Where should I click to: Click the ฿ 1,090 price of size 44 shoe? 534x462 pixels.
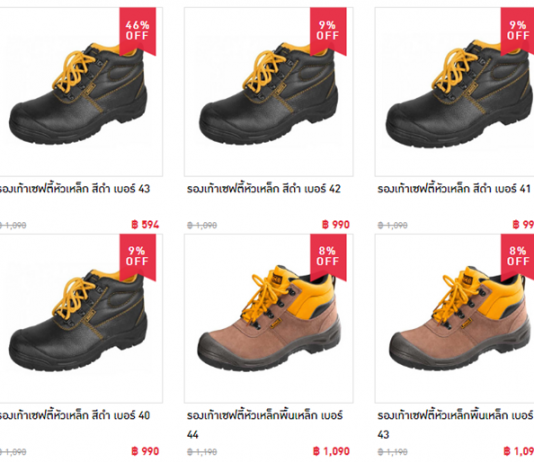pyautogui.click(x=331, y=451)
